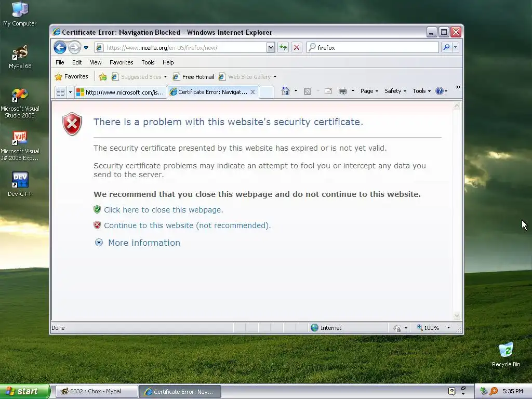Open the Tools command bar menu
This screenshot has width=532, height=399.
point(421,91)
